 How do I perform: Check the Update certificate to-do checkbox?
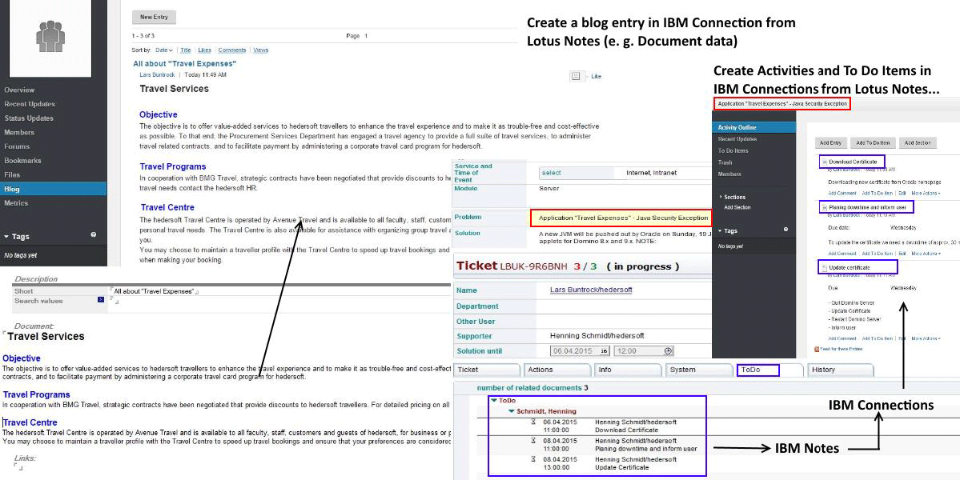tap(824, 268)
